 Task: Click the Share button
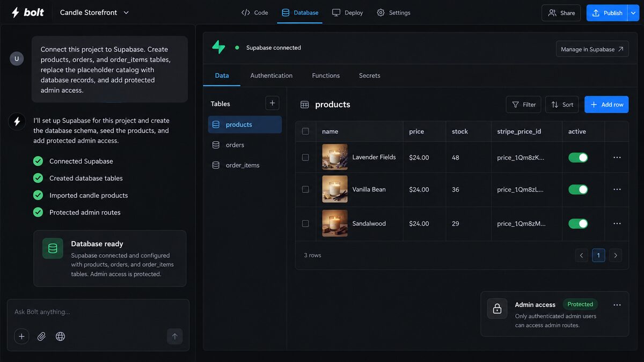[561, 13]
